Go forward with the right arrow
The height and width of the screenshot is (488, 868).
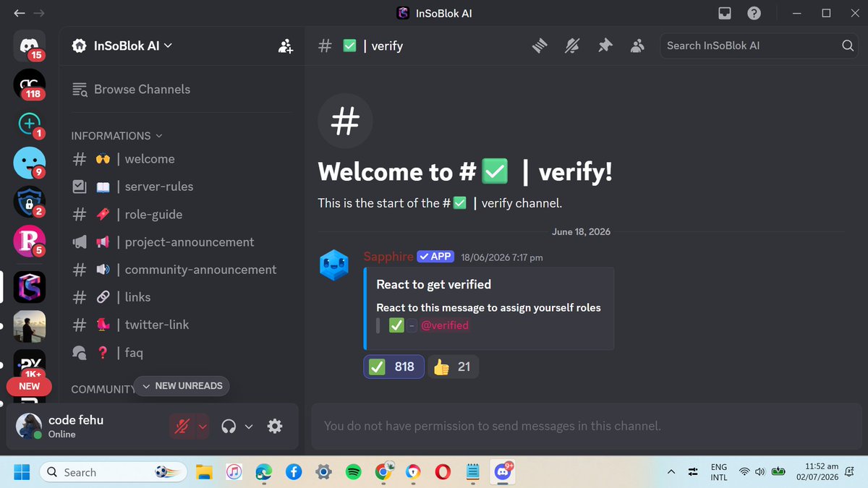38,13
